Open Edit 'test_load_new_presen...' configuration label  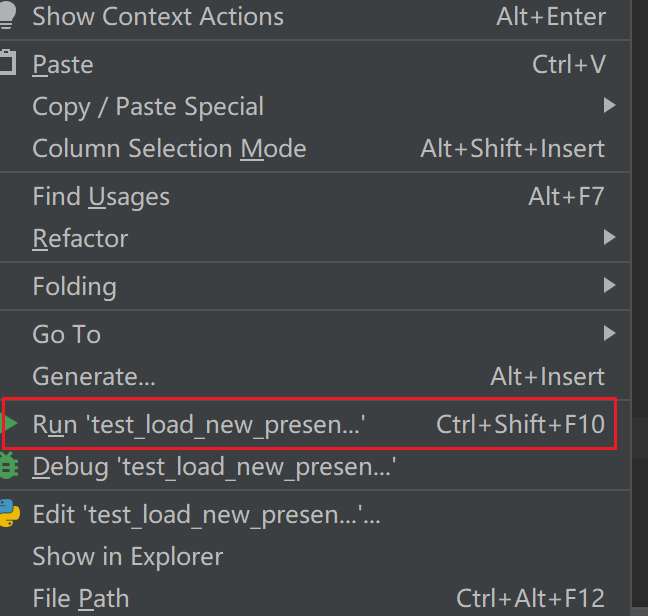(x=206, y=515)
